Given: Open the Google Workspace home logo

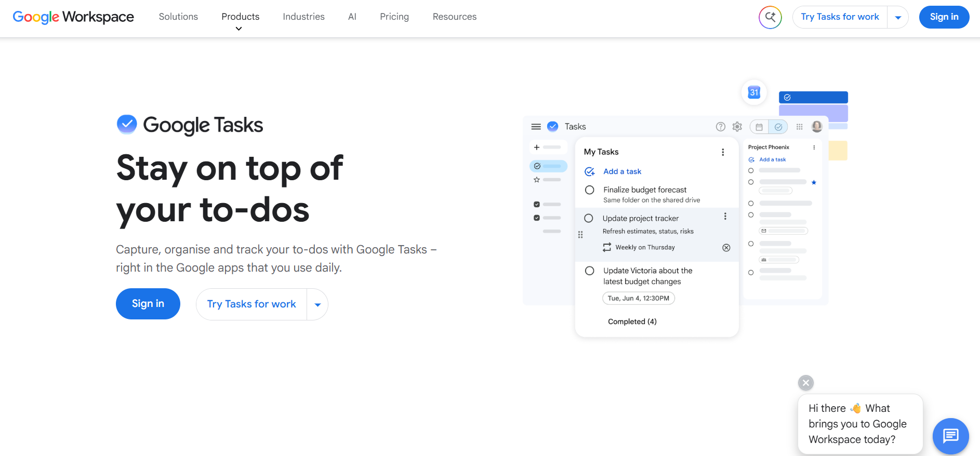Looking at the screenshot, I should 73,17.
